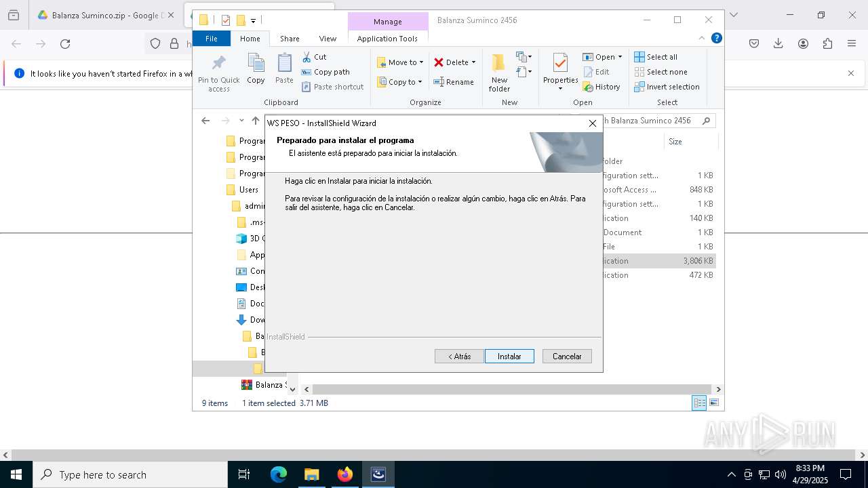Screen dimensions: 868x488
Task: Click the Atrás button
Action: (459, 357)
